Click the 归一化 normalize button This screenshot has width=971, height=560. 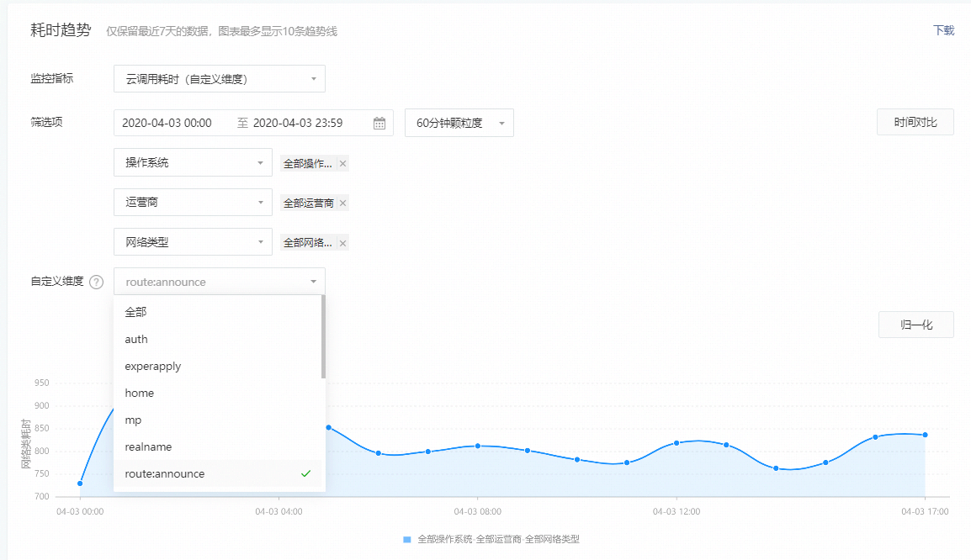click(915, 325)
